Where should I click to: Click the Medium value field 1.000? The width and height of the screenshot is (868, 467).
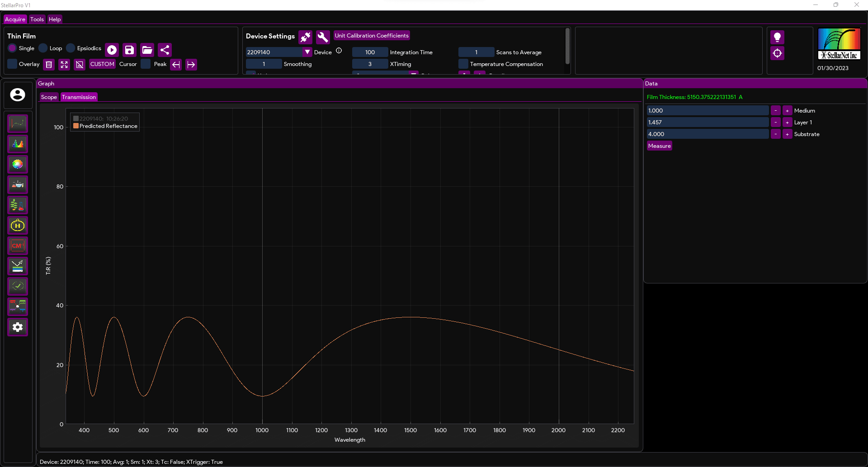[708, 111]
